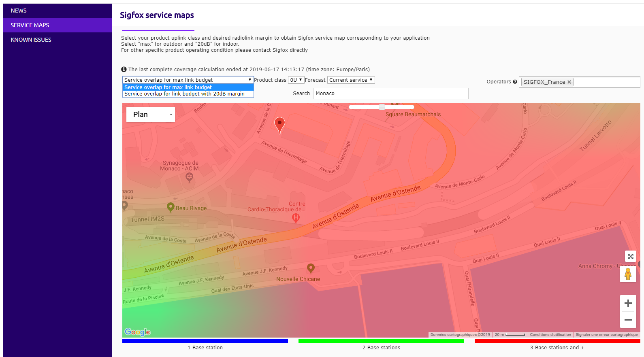Screen dimensions: 644x357
Task: Select SERVICE MAPS in sidebar
Action: click(x=58, y=25)
